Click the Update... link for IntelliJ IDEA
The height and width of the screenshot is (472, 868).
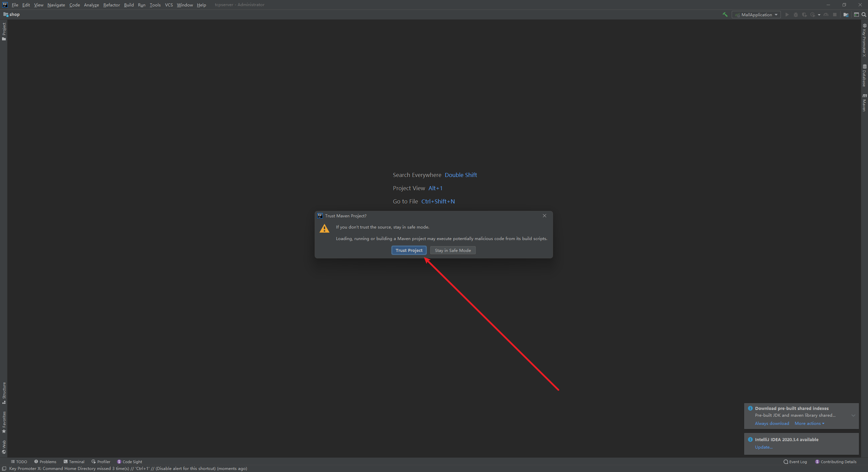pyautogui.click(x=764, y=447)
